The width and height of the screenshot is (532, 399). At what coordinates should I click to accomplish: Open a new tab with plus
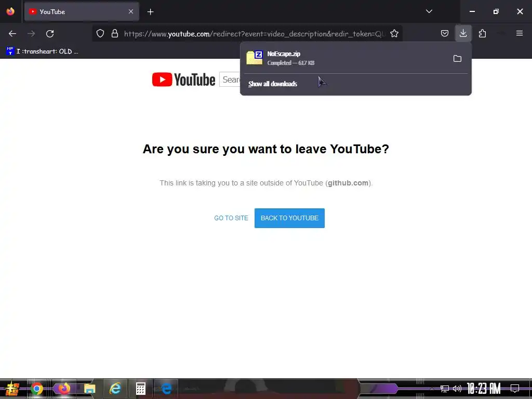[150, 12]
